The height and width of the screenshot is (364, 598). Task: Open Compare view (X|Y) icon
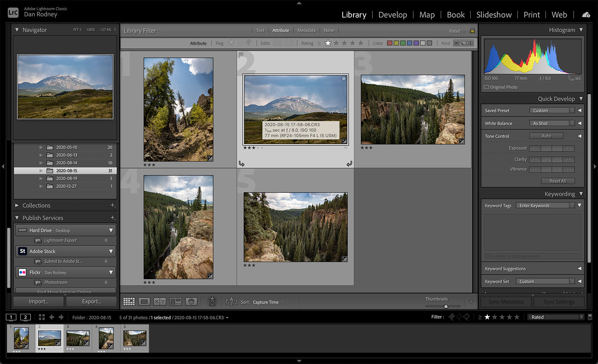pos(160,302)
